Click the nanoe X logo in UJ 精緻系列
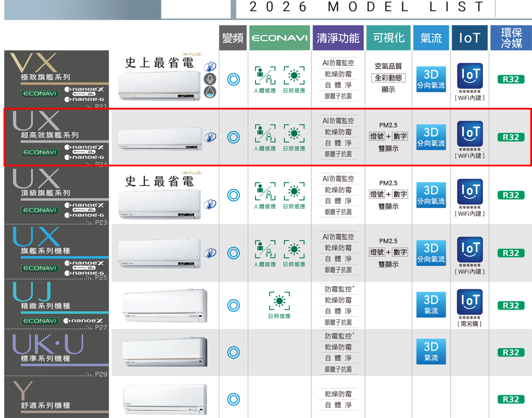This screenshot has width=532, height=418. coord(84,321)
